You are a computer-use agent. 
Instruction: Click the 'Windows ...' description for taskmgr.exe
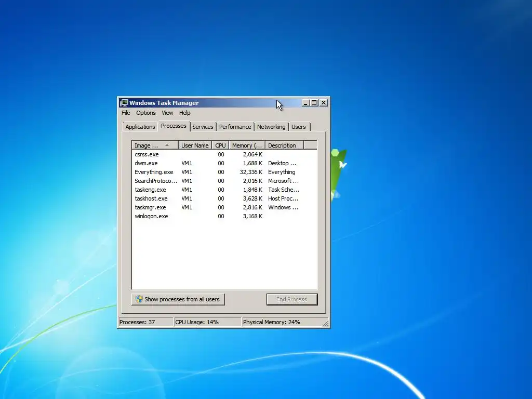tap(283, 207)
